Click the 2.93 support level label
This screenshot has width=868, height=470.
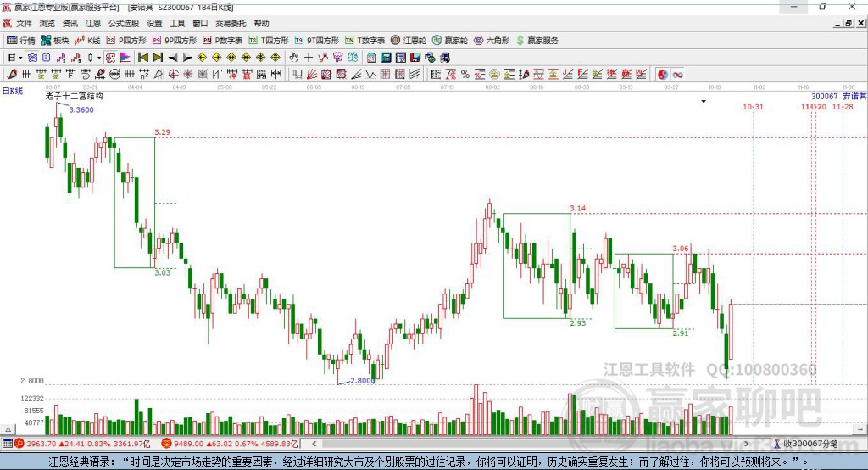[577, 322]
